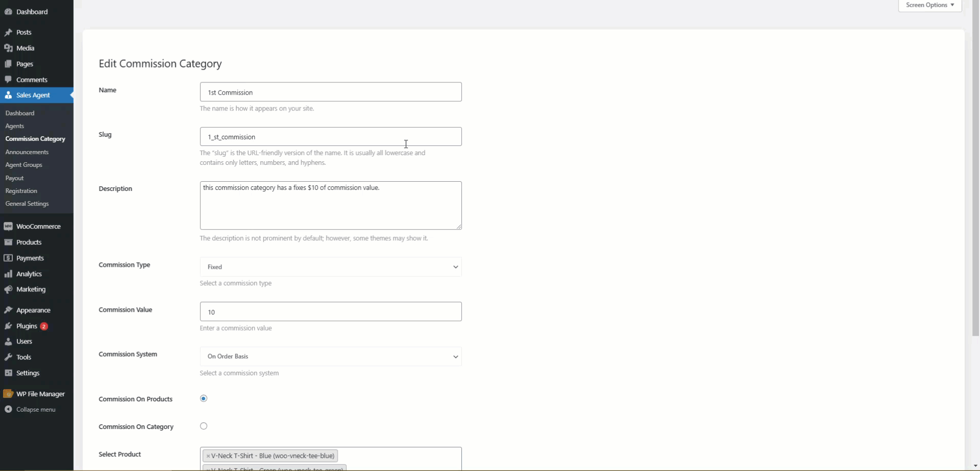Click the Commission System field label
The width and height of the screenshot is (980, 471).
128,354
